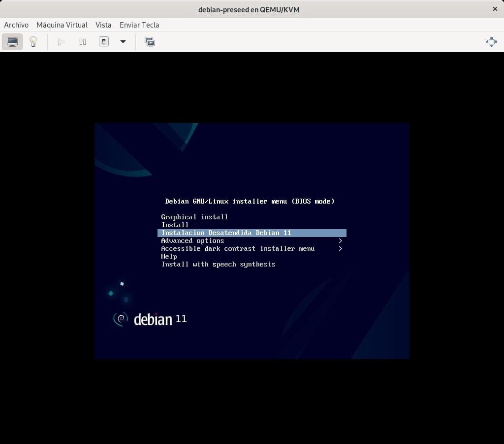
Task: Expand the Advanced options submenu arrow
Action: coord(340,240)
